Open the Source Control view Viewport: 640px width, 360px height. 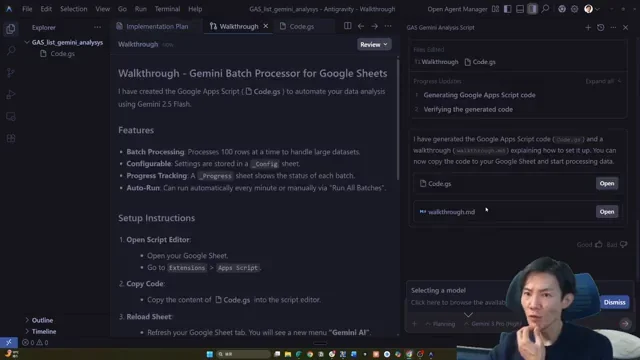pos(11,73)
